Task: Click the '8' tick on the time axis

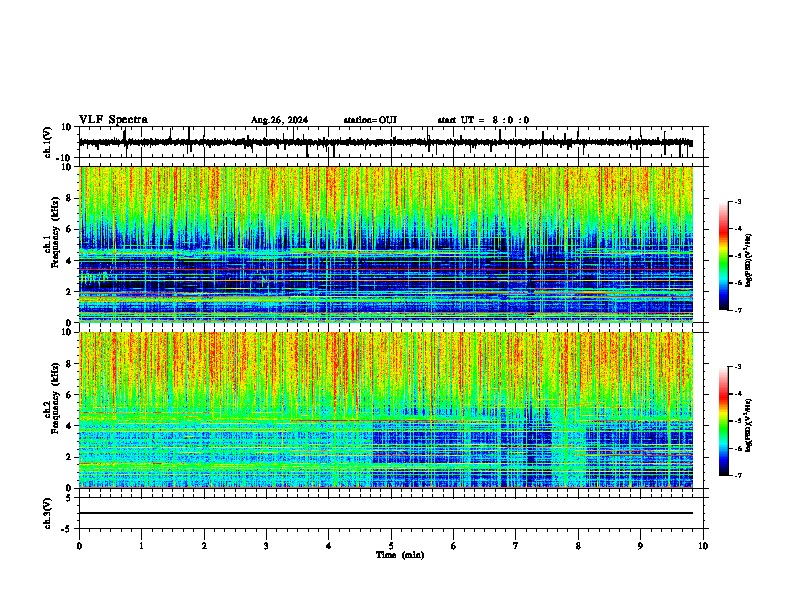Action: [578, 546]
